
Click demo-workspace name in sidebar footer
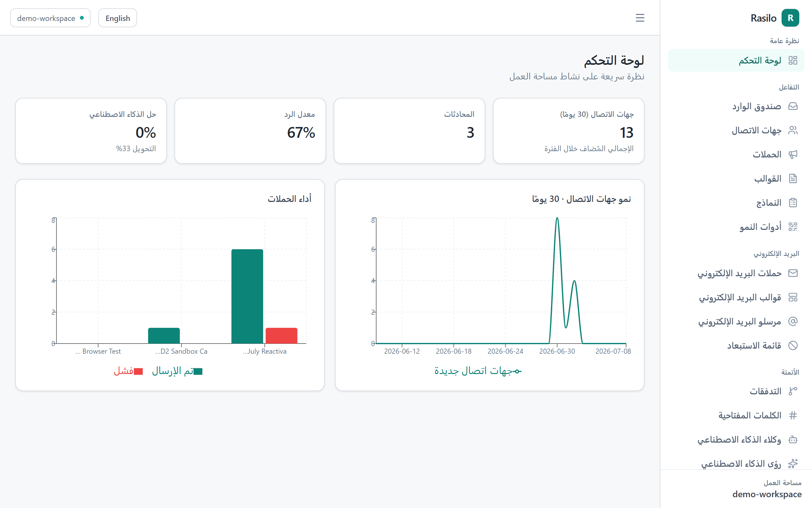[767, 494]
